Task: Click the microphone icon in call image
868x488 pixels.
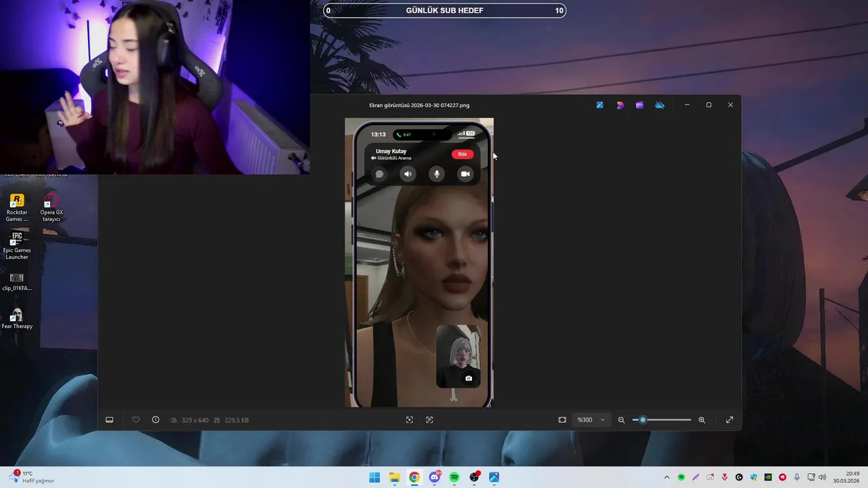Action: click(437, 174)
